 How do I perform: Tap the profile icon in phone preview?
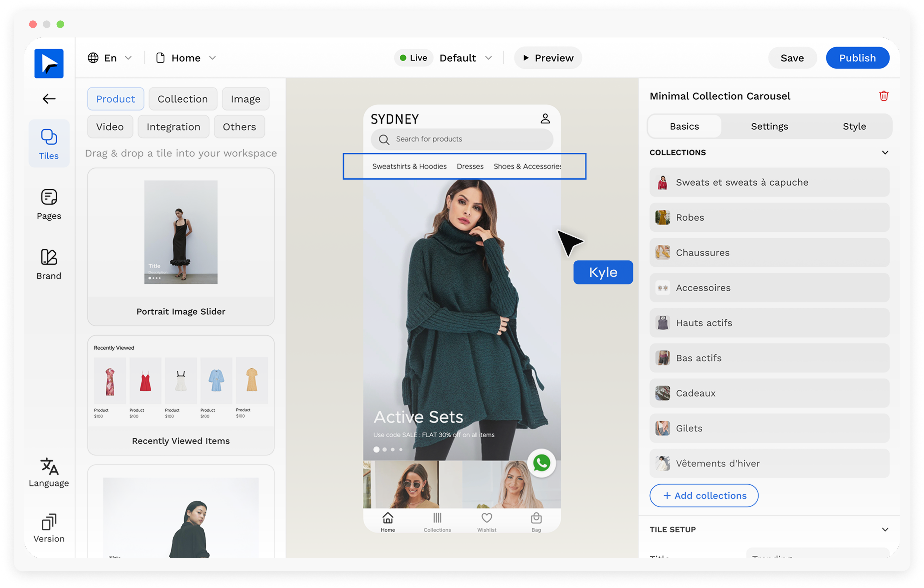click(545, 118)
